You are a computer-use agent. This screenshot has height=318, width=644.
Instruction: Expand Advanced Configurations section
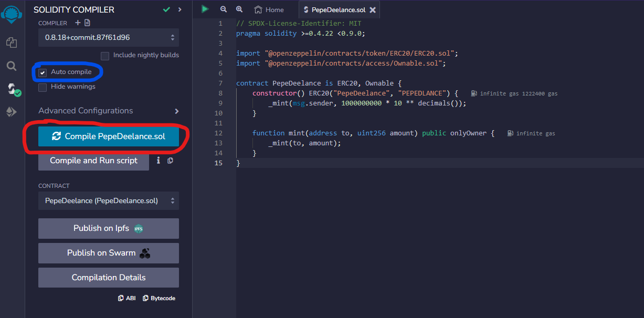(176, 111)
